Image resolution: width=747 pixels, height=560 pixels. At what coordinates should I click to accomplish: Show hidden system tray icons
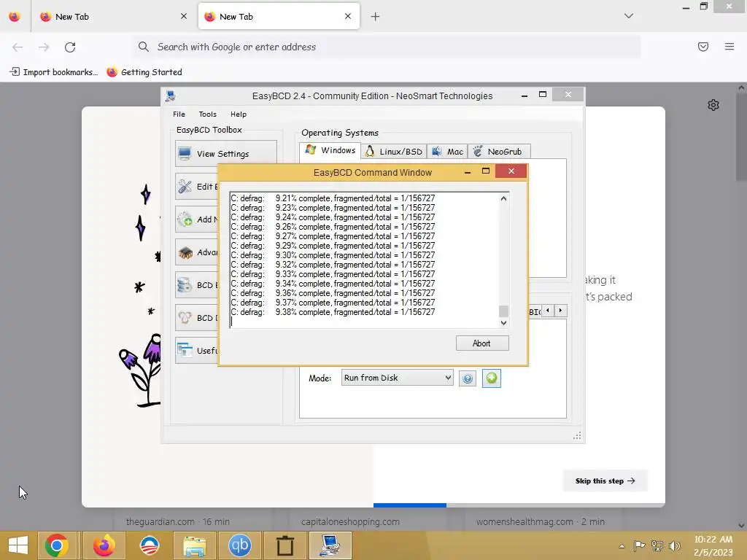pos(622,546)
